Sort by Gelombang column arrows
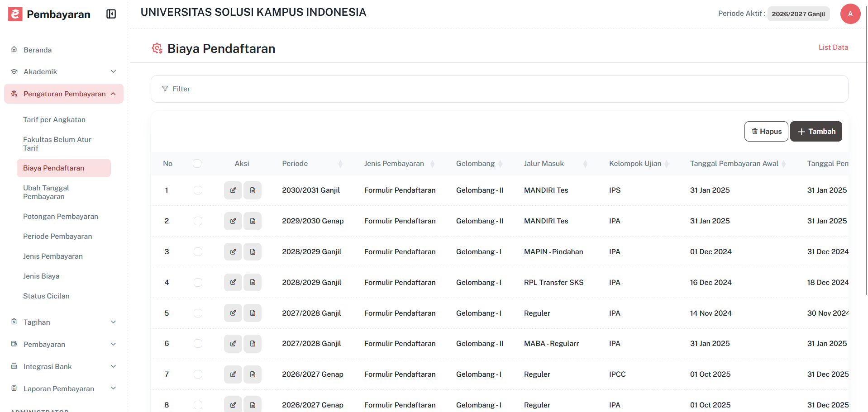Image resolution: width=868 pixels, height=412 pixels. (500, 164)
